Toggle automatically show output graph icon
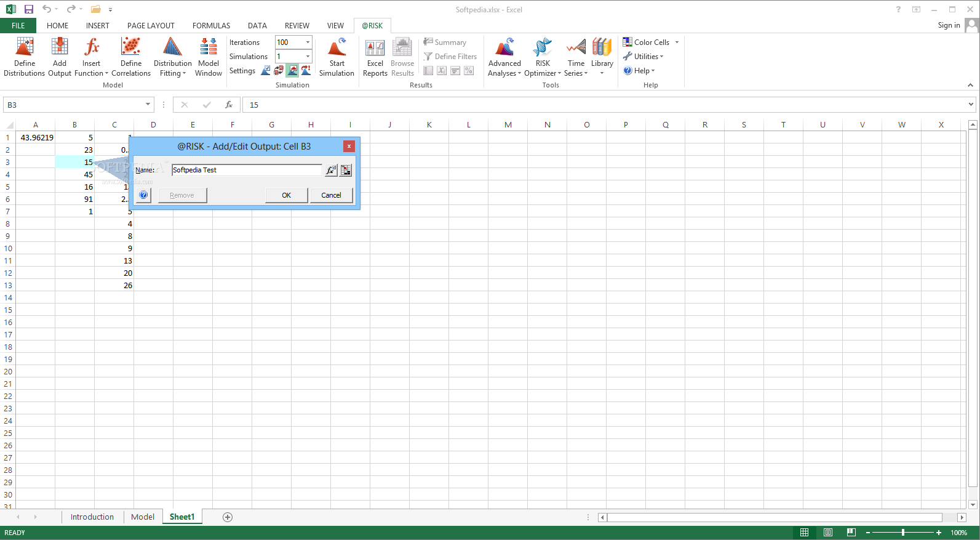 click(x=292, y=70)
